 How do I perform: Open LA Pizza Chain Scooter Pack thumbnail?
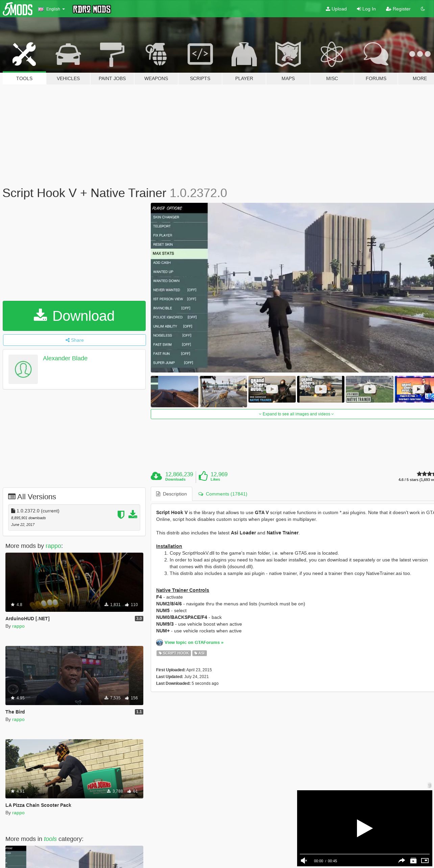[x=74, y=769]
